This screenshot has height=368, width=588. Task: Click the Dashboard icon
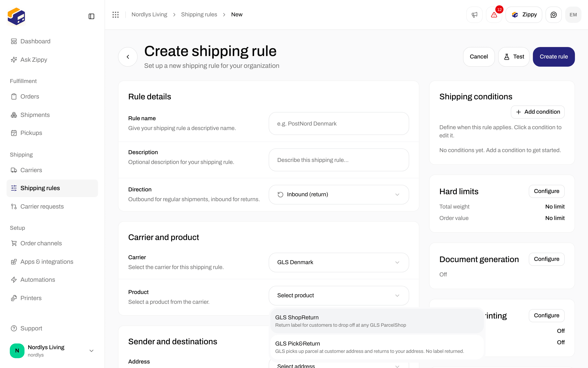14,41
